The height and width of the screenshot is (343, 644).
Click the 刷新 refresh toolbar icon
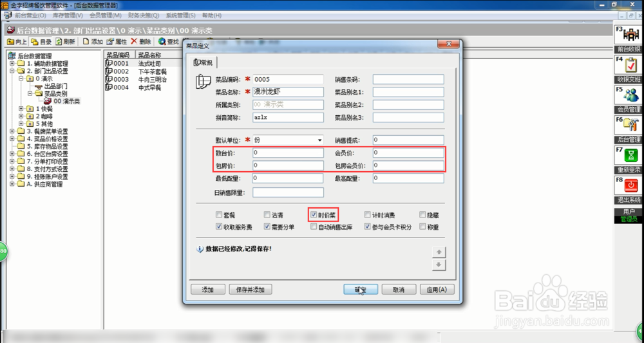coord(65,42)
